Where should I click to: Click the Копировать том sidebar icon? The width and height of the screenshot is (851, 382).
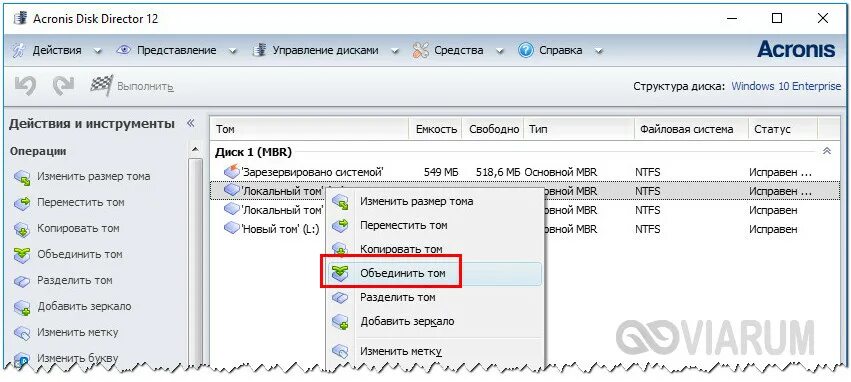pyautogui.click(x=22, y=229)
